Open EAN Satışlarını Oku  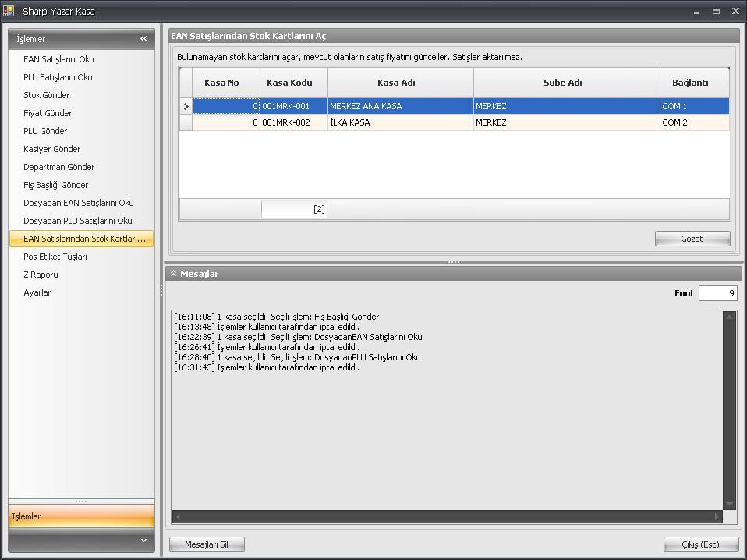[x=58, y=59]
